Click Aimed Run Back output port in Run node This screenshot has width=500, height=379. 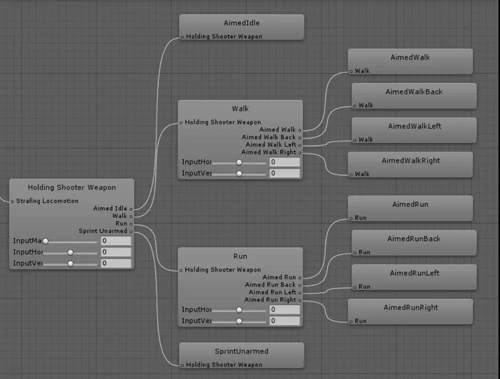(300, 285)
